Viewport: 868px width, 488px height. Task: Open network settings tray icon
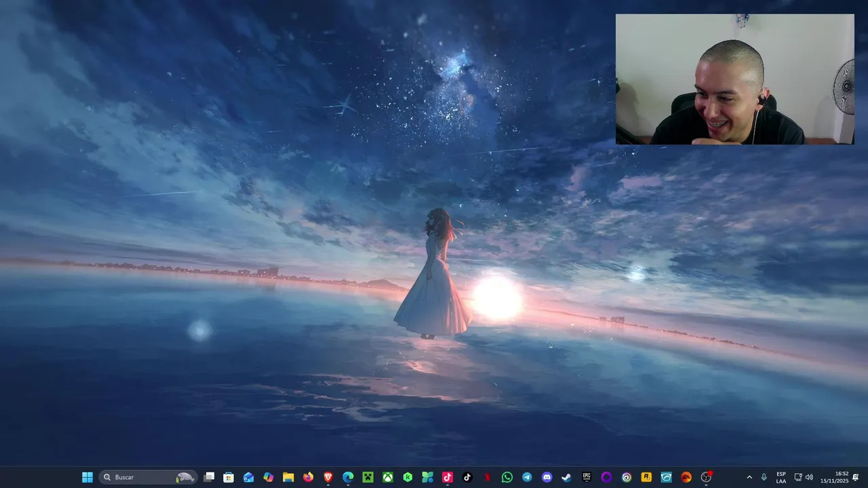point(798,477)
